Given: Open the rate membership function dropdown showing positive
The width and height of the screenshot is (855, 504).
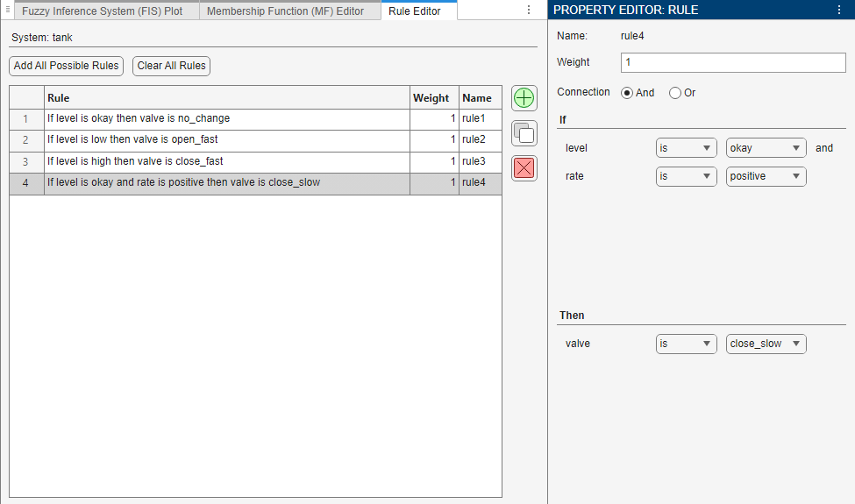Looking at the screenshot, I should [766, 176].
